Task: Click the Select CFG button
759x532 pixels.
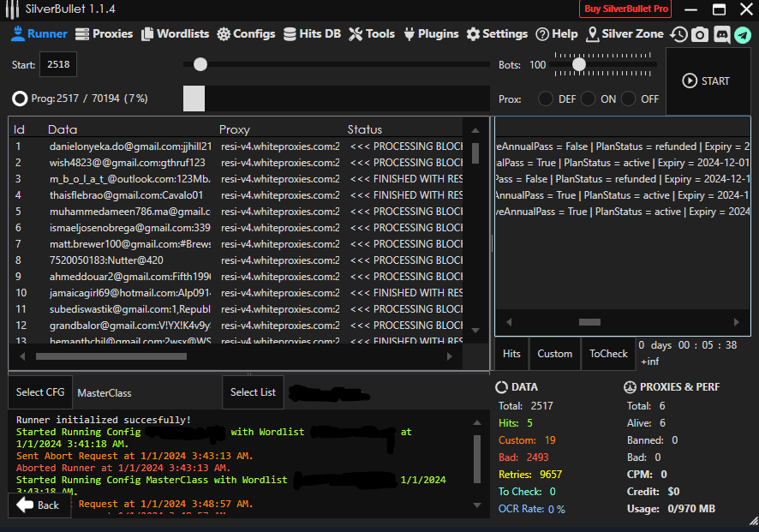Action: click(x=40, y=392)
